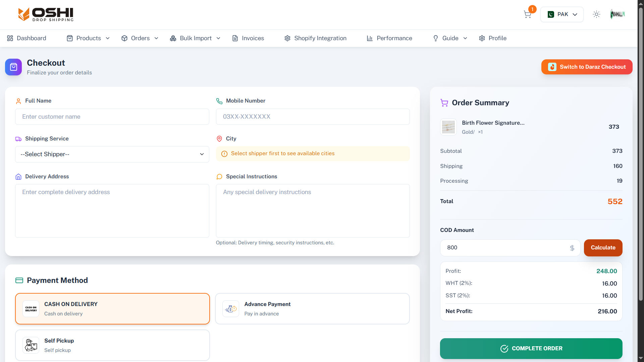This screenshot has height=362, width=644.
Task: Toggle light/dark theme sun icon
Action: (596, 14)
